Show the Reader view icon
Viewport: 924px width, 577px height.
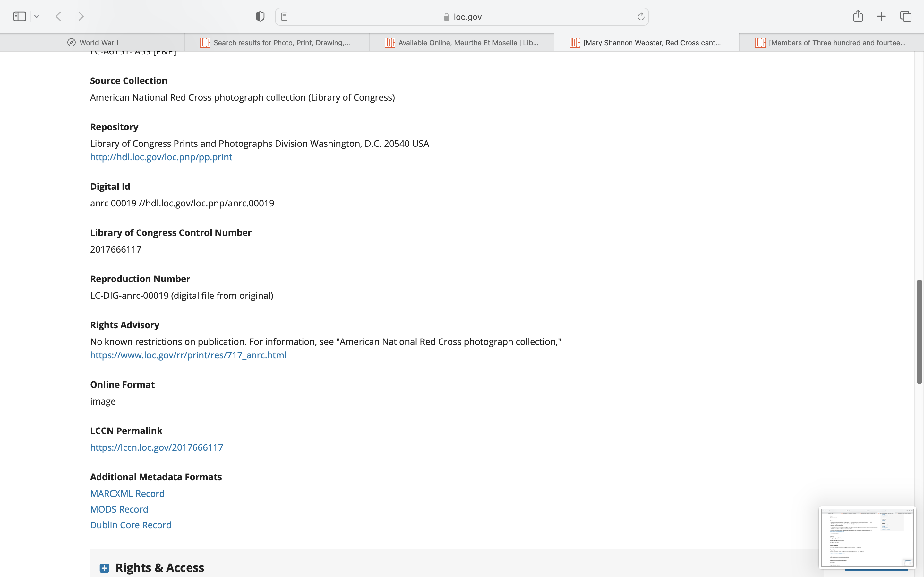click(x=284, y=16)
